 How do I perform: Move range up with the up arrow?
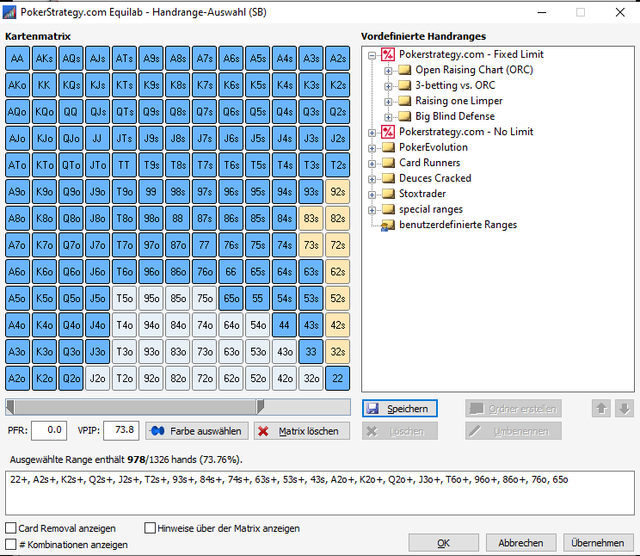pyautogui.click(x=601, y=409)
